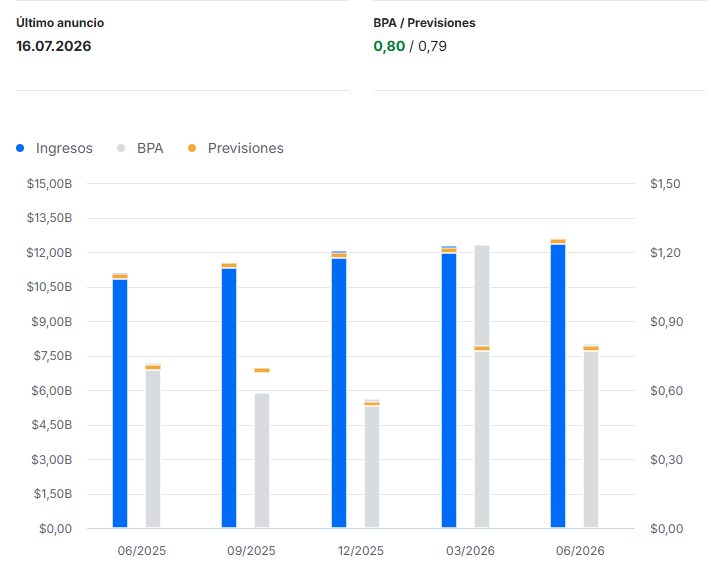Click the date 16.07.2026
The image size is (711, 570).
(54, 46)
